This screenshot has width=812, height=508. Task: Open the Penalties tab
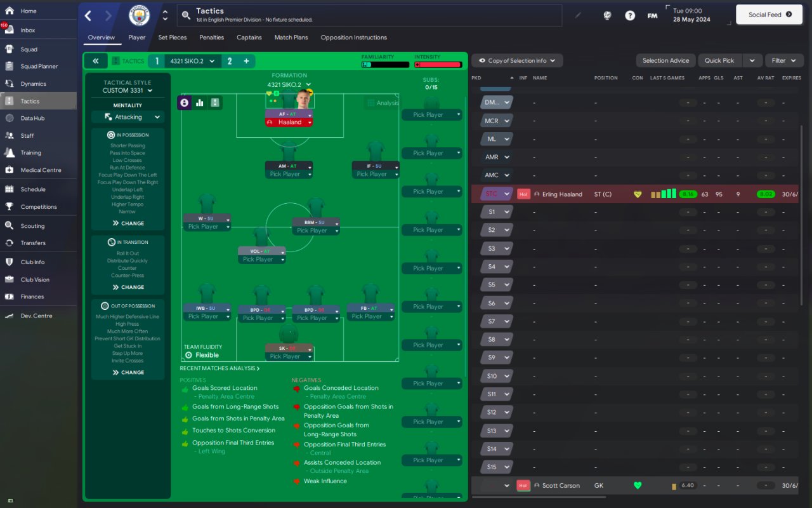pos(212,37)
